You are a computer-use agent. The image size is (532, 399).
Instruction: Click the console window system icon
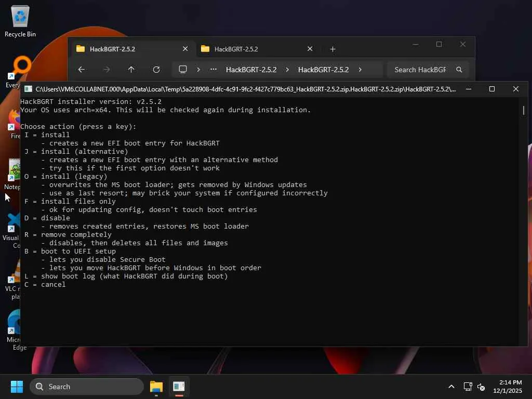click(28, 89)
